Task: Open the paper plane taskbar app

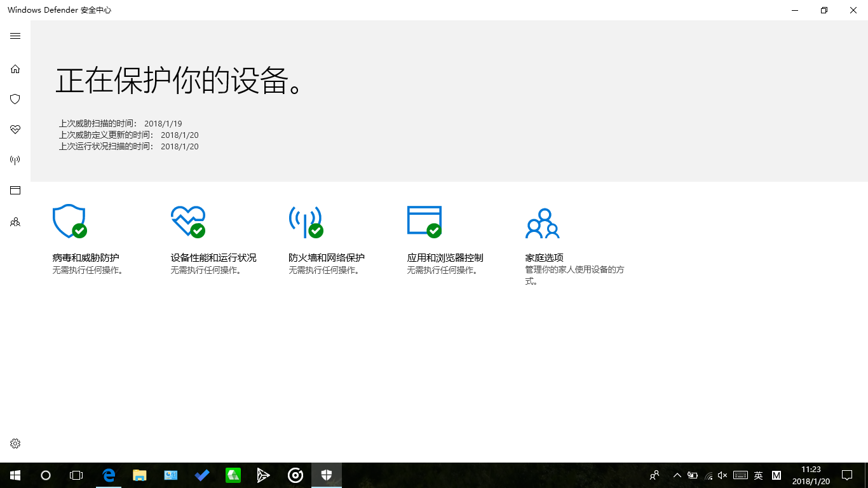Action: coord(264,475)
